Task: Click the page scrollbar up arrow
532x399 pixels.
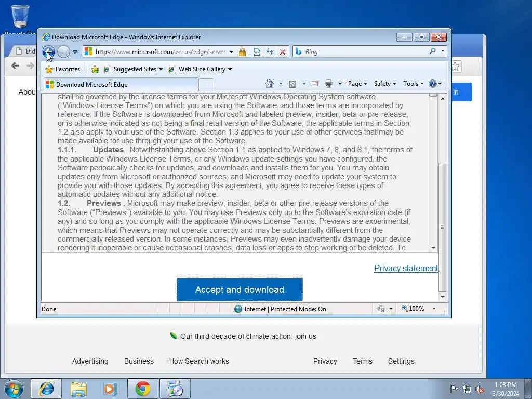Action: click(x=443, y=98)
